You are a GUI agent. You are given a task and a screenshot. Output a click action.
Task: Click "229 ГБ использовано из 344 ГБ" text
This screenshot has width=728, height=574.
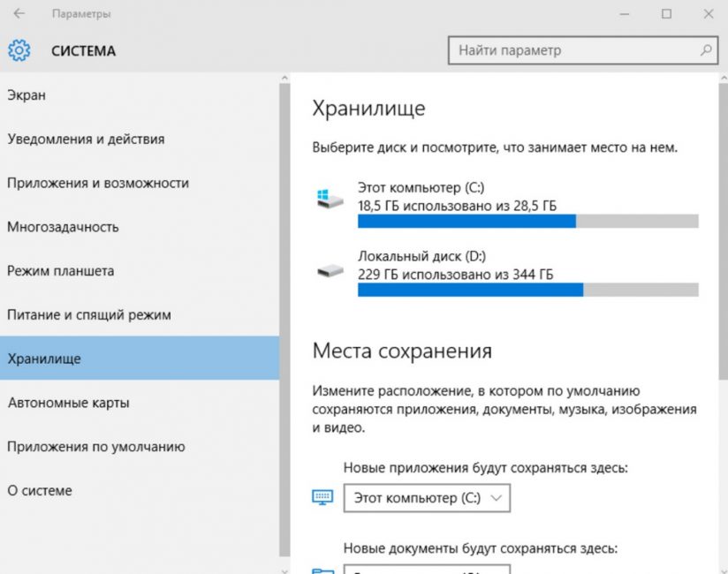coord(456,275)
